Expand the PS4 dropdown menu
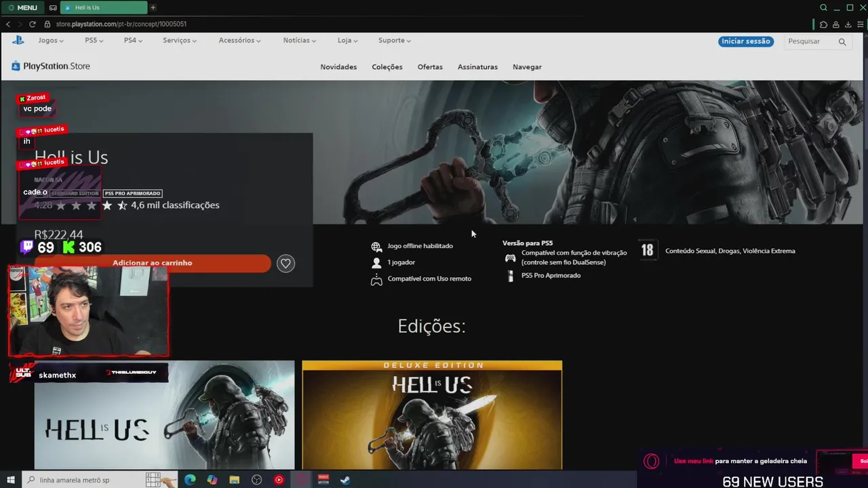Image resolution: width=868 pixels, height=488 pixels. [133, 41]
